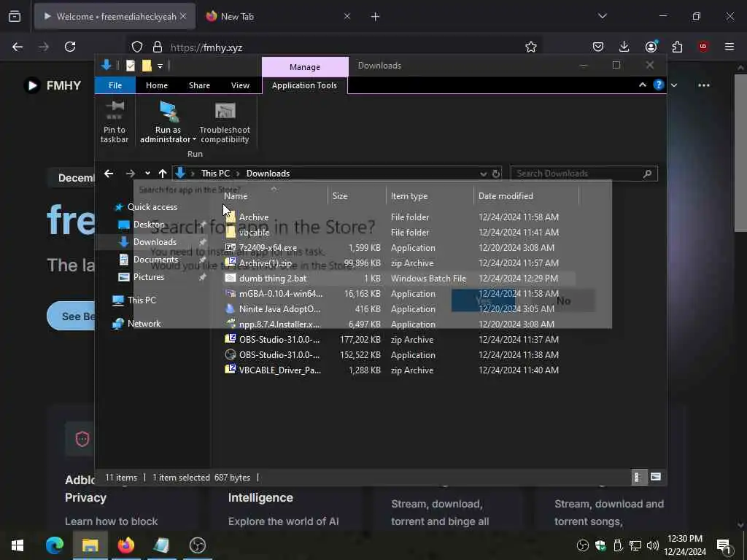Open Windows Start menu
Viewport: 747px width, 560px height.
[18, 545]
